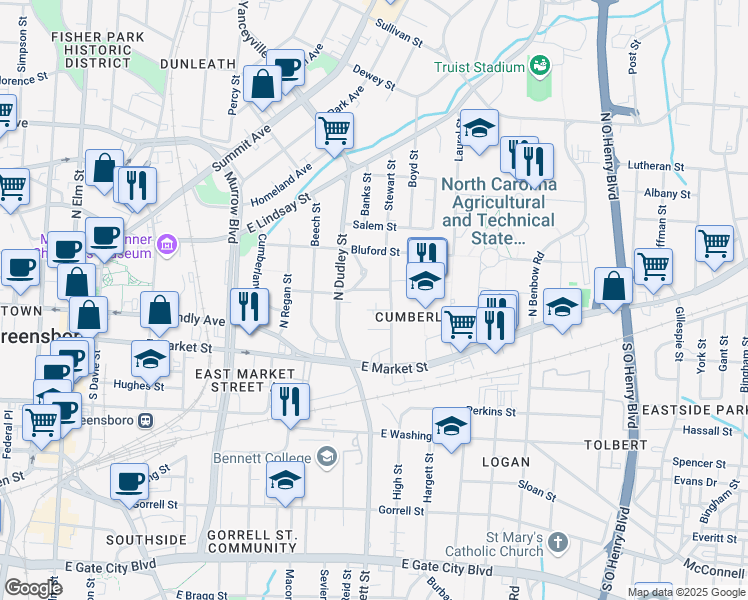748x600 pixels.
Task: Open restaurant marker at East Market Street label
Action: [x=291, y=403]
